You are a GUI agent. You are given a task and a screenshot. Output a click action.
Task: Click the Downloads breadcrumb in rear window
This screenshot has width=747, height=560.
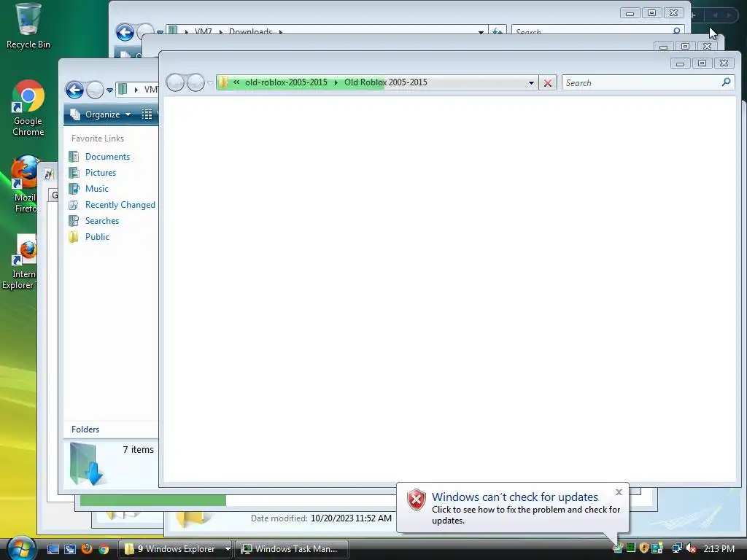pyautogui.click(x=251, y=31)
